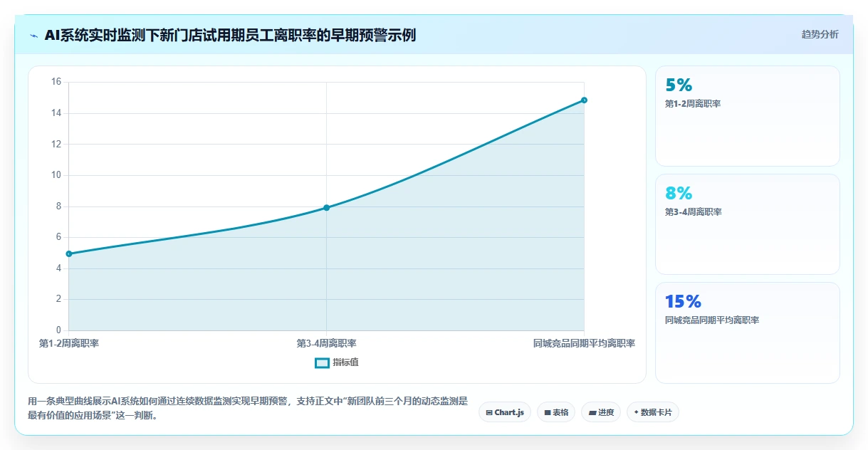Screen dimensions: 868x450
Task: Click the y-axis value 14
Action: [56, 113]
